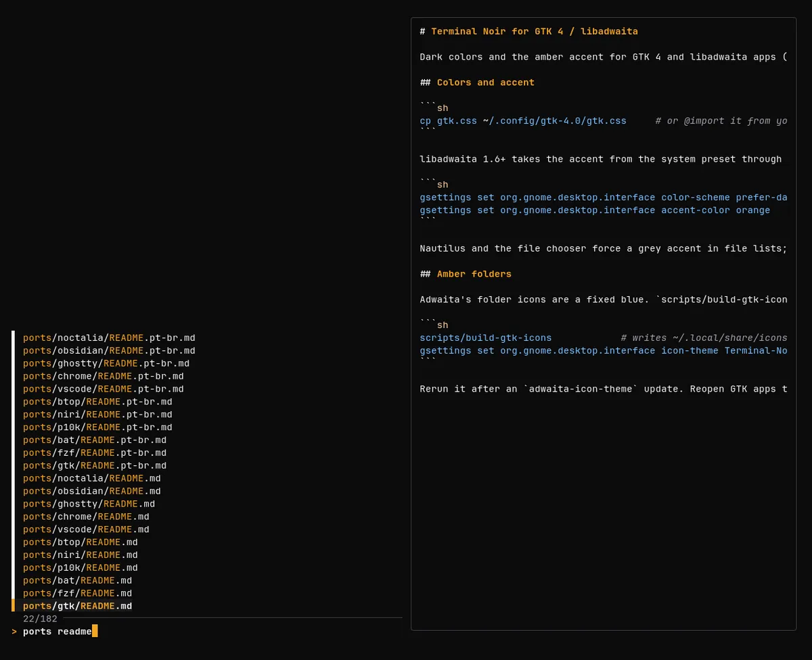This screenshot has width=812, height=660.
Task: Select ports/ghostty/README.pt-br.md result
Action: click(x=106, y=363)
